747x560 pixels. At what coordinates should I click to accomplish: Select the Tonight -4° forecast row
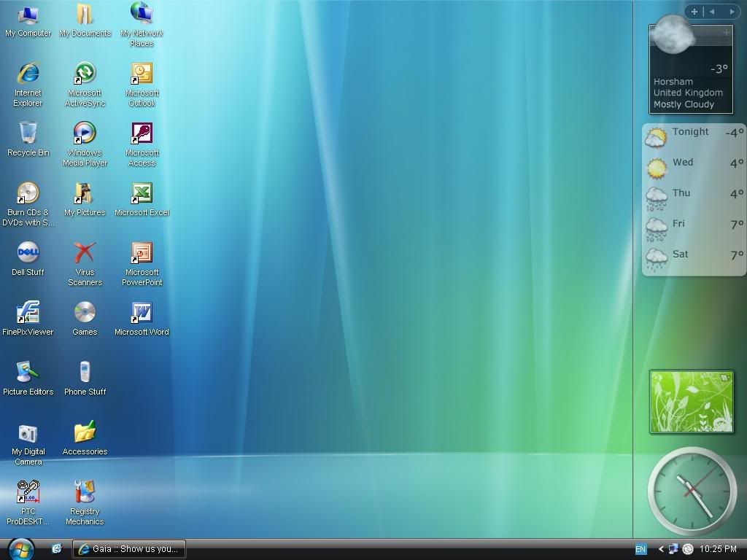click(694, 137)
